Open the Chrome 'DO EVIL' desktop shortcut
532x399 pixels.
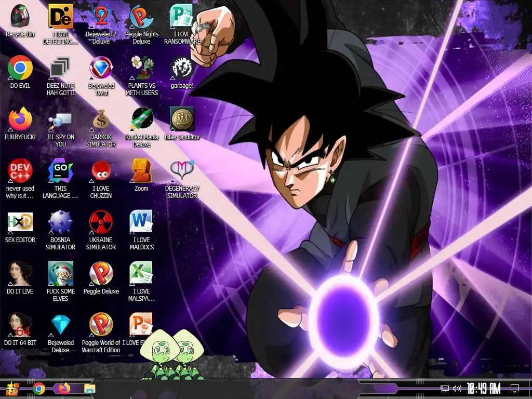tap(20, 72)
